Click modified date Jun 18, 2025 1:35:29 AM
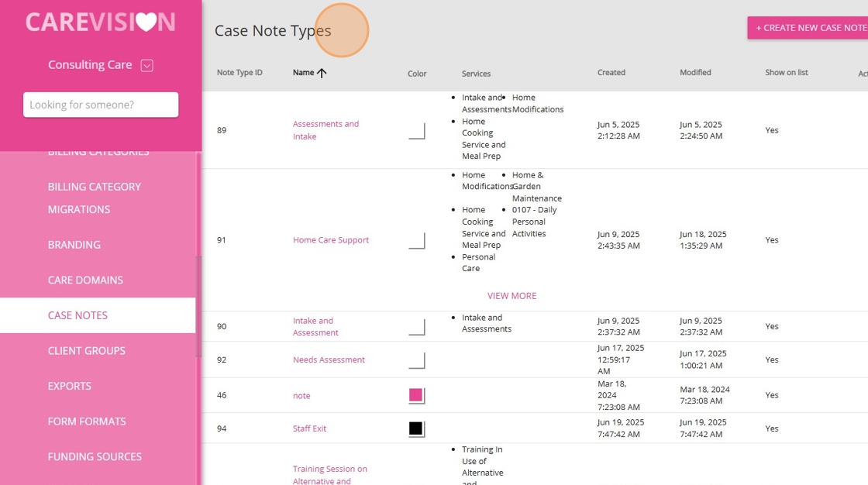 (703, 239)
